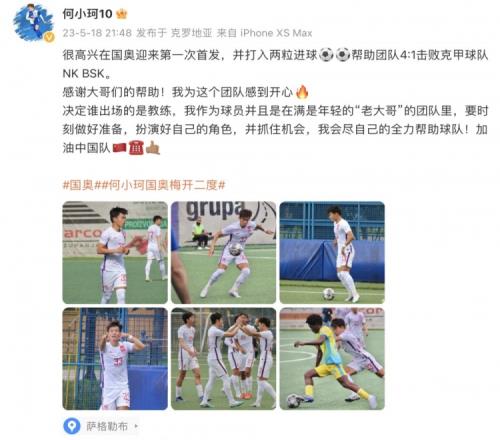Click the thumbs-up emoji in the post
This screenshot has width=500, height=440.
153,148
